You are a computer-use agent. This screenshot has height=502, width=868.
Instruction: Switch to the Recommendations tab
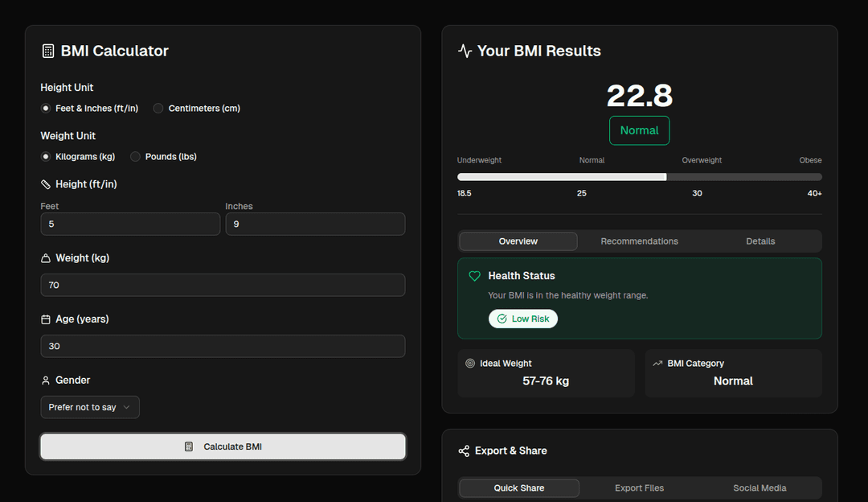(x=639, y=241)
